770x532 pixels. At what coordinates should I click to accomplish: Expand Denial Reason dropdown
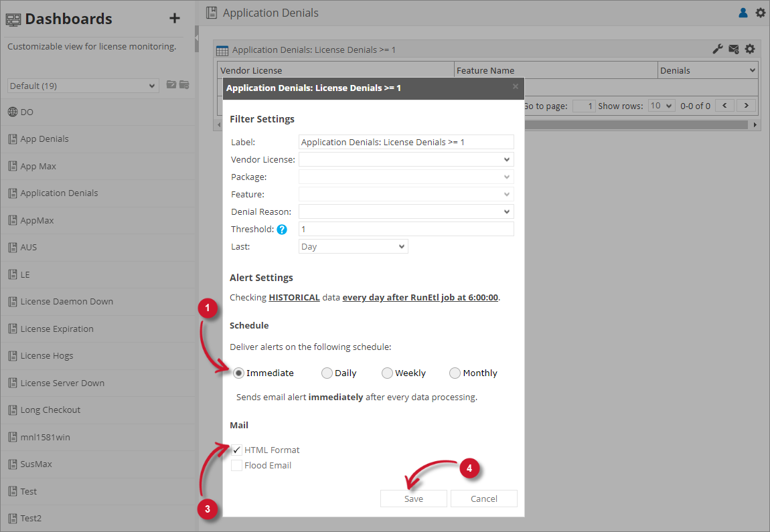406,212
